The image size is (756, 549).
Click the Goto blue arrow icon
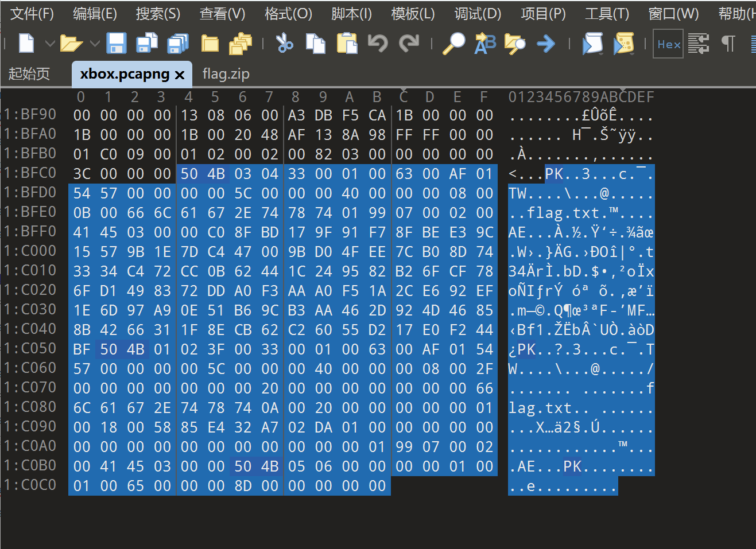(545, 44)
